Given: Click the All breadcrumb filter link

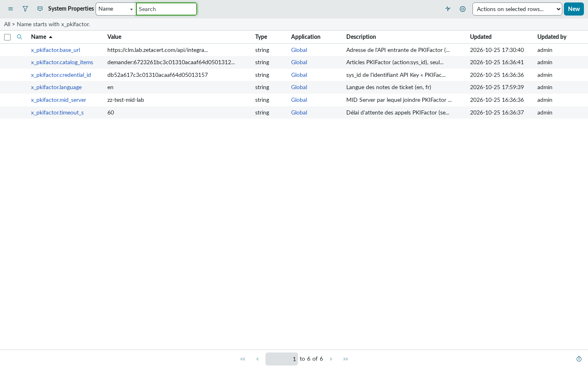Looking at the screenshot, I should click(x=7, y=24).
